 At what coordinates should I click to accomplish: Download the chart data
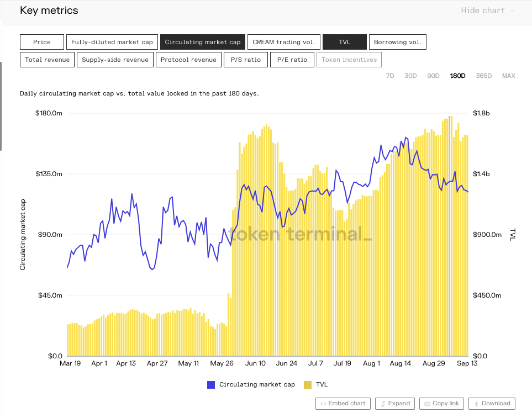492,404
